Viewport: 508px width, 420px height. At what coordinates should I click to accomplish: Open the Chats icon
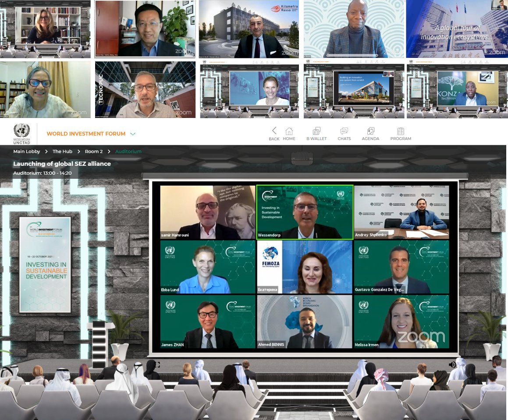pos(344,132)
